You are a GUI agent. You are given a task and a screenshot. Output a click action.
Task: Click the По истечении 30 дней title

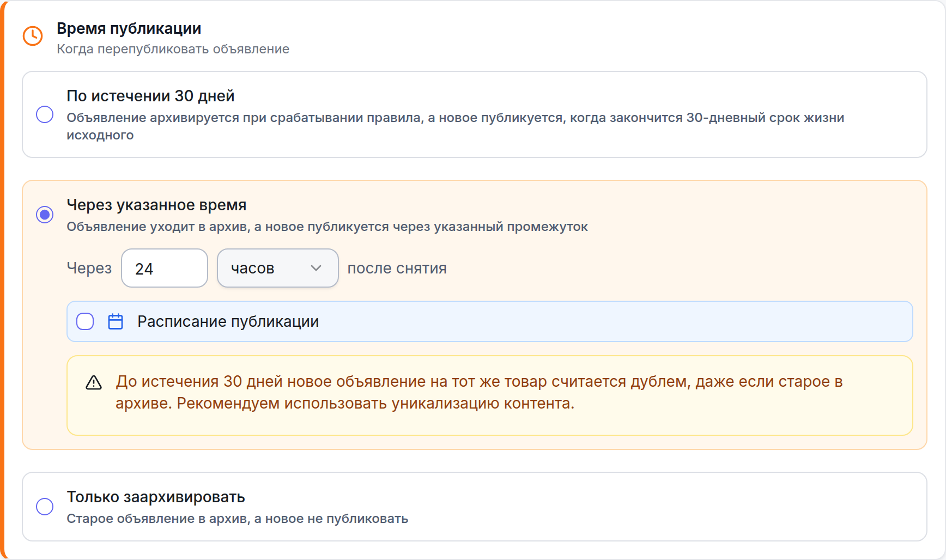(150, 96)
